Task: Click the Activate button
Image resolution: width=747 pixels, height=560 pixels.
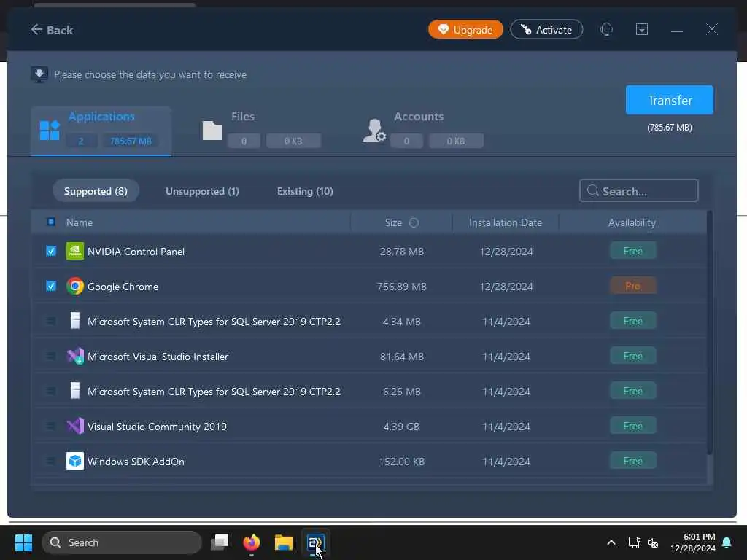Action: click(x=546, y=29)
